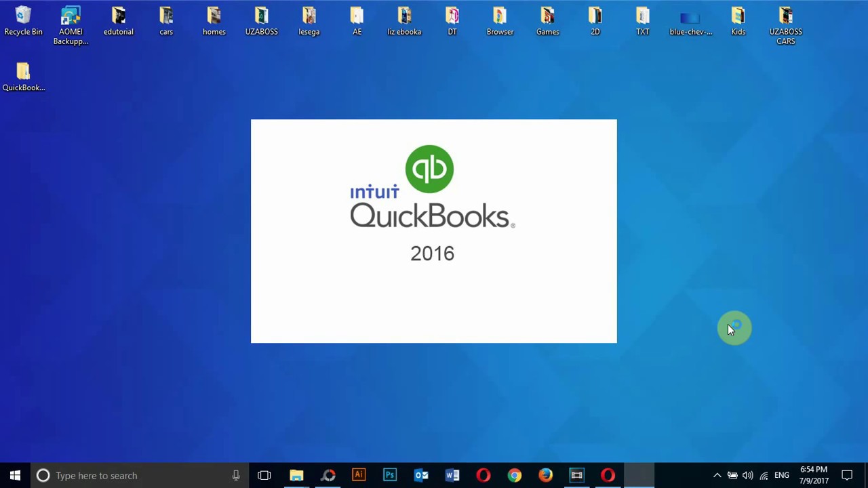
Task: Open the Start menu
Action: click(15, 475)
